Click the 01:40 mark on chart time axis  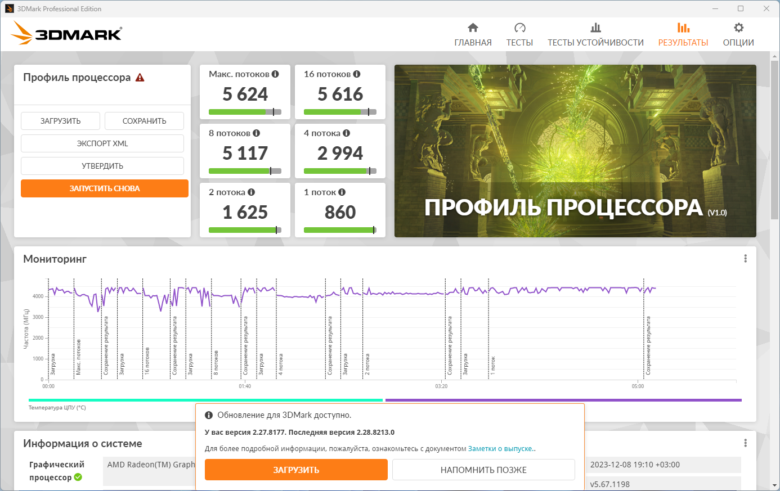point(244,386)
